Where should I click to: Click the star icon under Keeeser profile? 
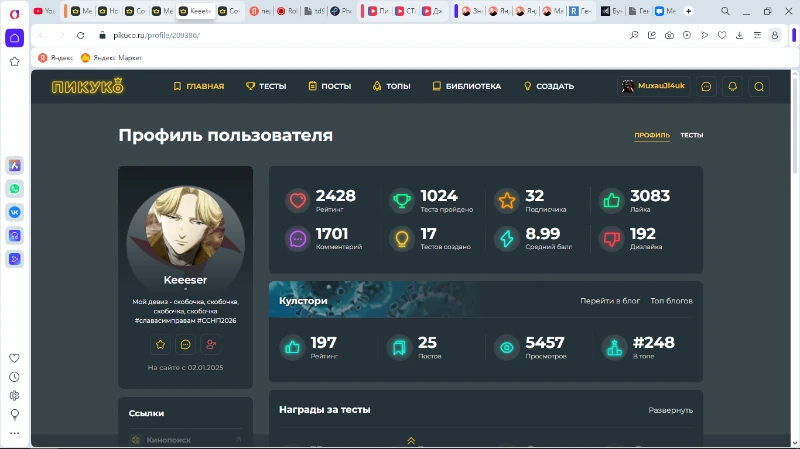click(160, 344)
